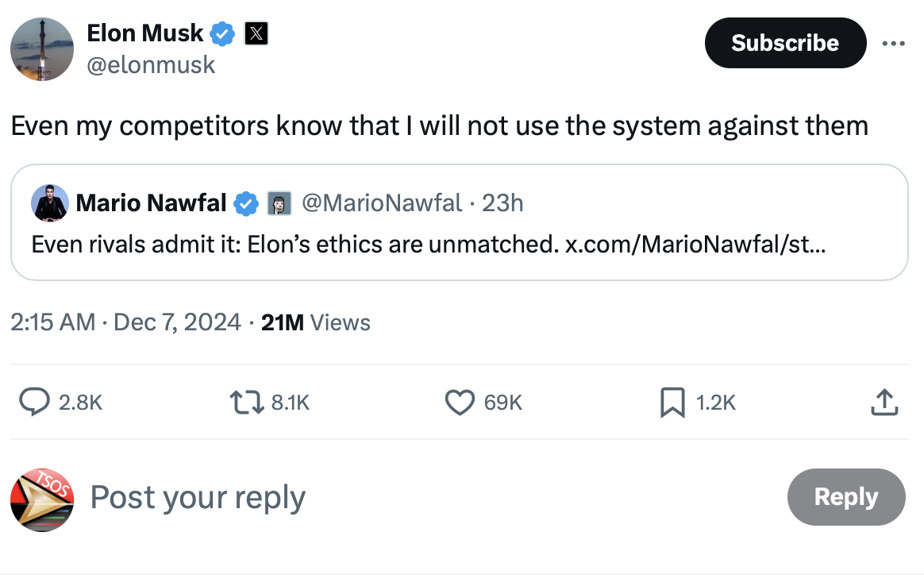Click the @elonmusk handle
924x586 pixels.
151,64
